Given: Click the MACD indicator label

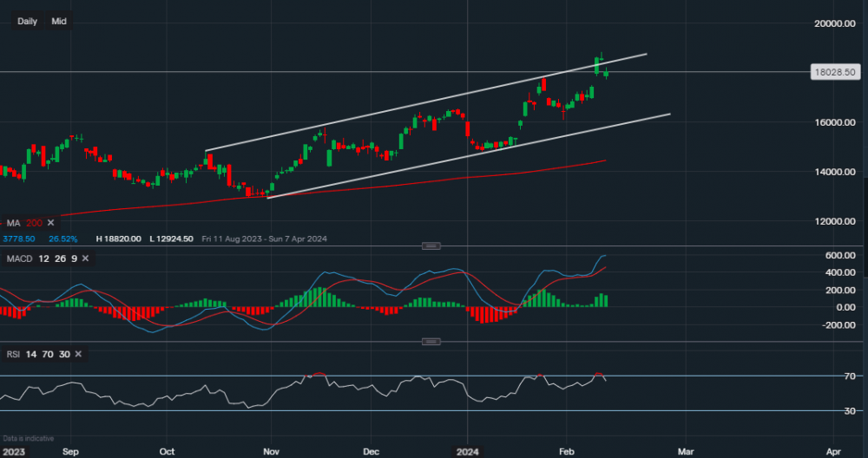Looking at the screenshot, I should 19,258.
